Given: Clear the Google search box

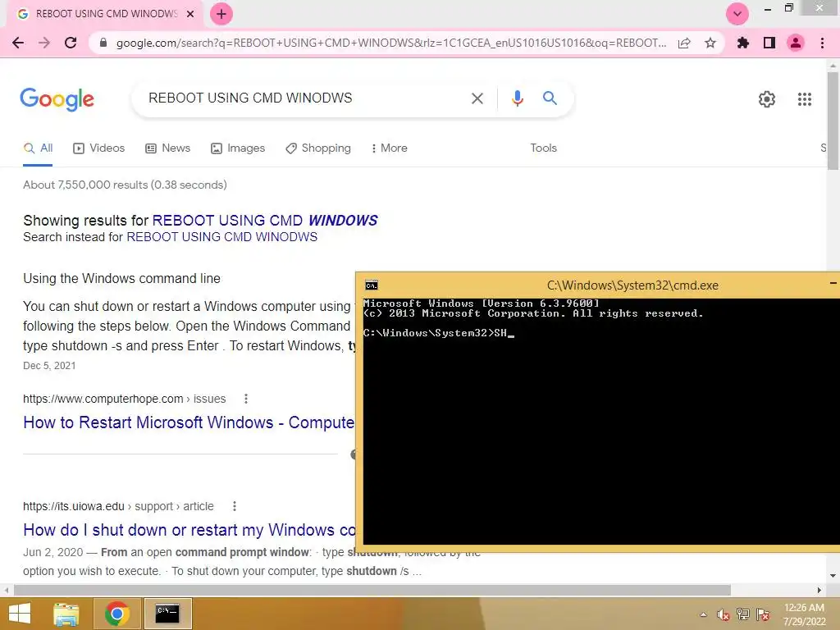Looking at the screenshot, I should (477, 98).
